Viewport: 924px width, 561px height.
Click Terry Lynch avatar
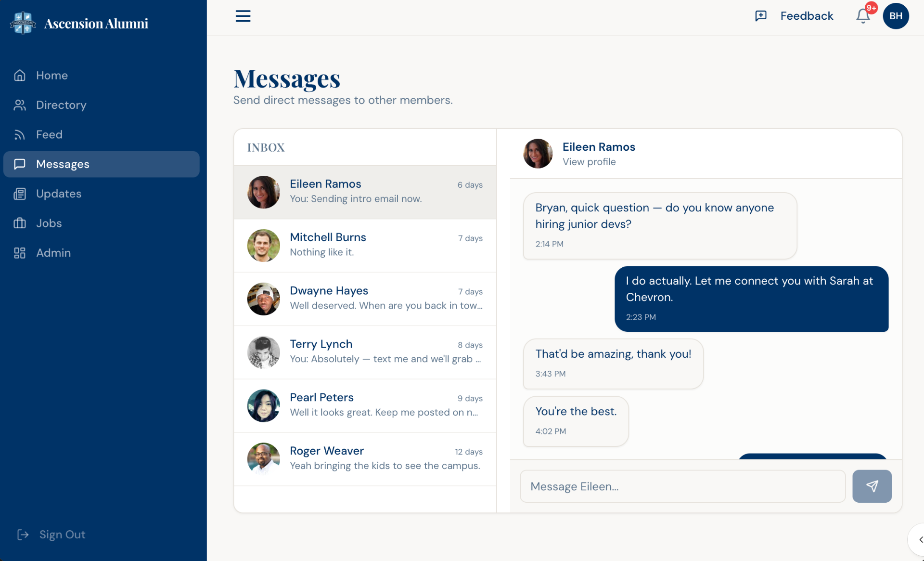point(264,352)
